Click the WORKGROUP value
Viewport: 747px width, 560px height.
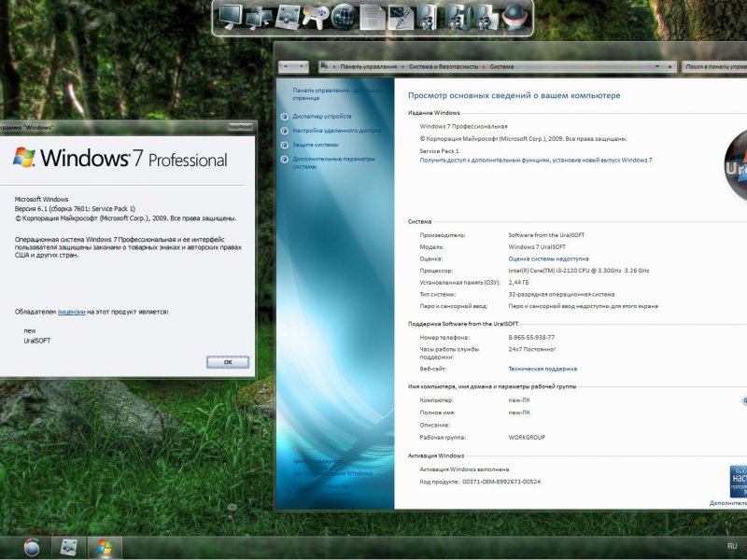[527, 437]
